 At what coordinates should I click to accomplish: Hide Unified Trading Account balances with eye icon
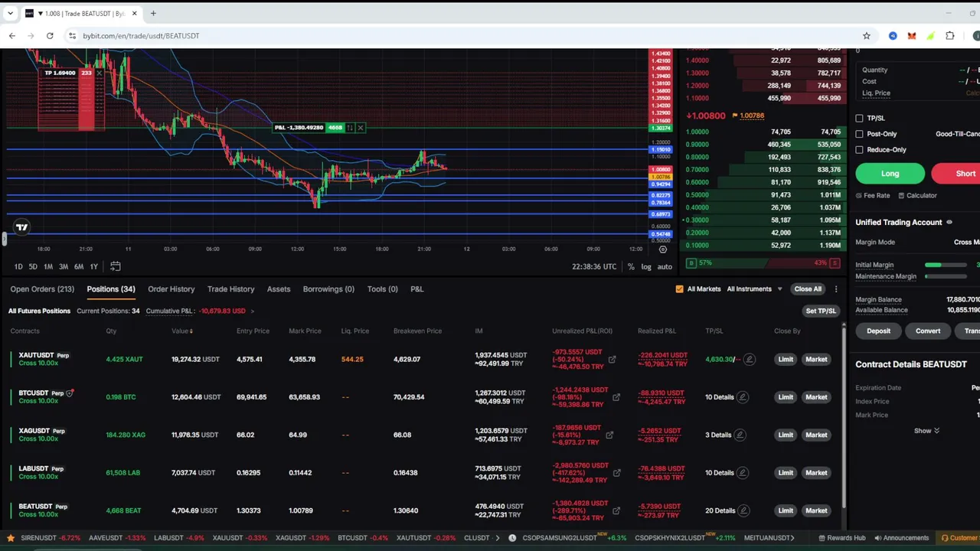(949, 222)
